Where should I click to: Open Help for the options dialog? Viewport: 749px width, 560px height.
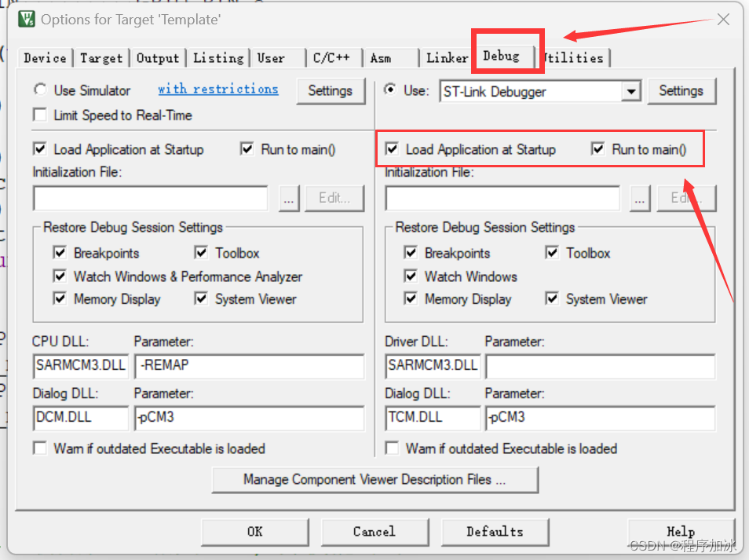(x=681, y=532)
